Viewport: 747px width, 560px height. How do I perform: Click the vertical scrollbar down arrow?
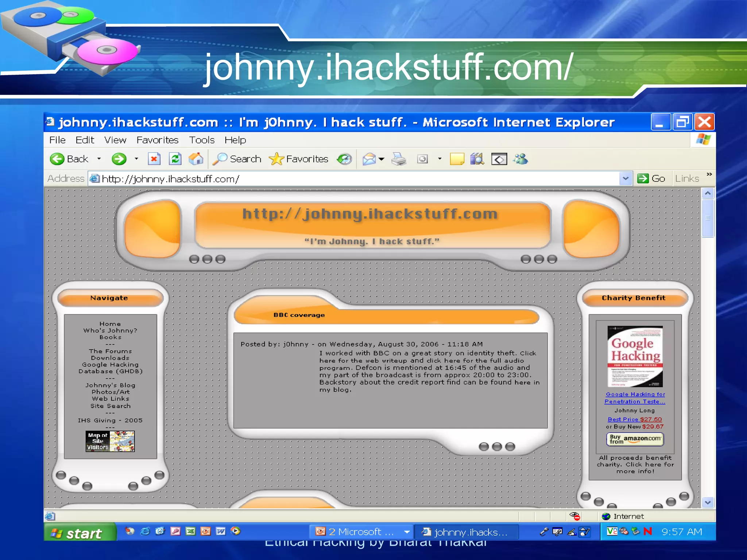[x=708, y=502]
